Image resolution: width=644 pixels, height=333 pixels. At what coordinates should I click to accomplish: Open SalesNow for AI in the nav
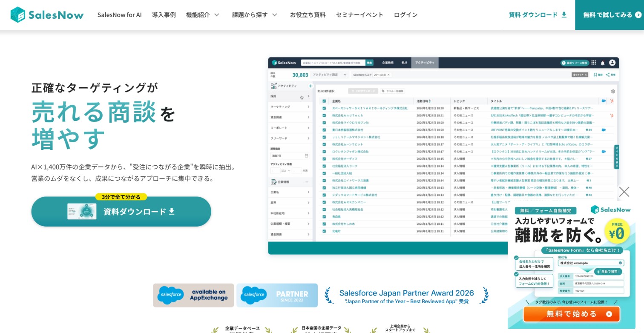point(120,14)
